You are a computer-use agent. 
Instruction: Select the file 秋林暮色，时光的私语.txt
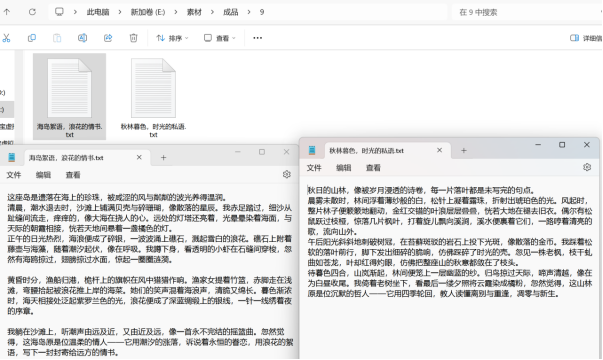pyautogui.click(x=153, y=97)
